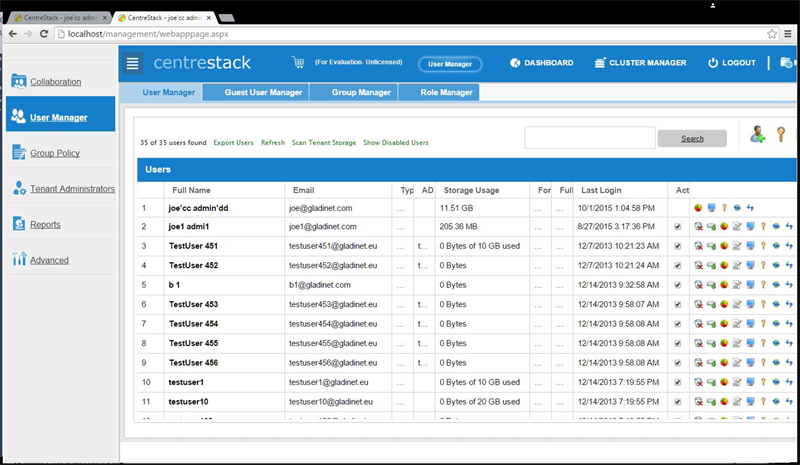
Task: Click the pie chart icon for TestUser 455
Action: [724, 343]
